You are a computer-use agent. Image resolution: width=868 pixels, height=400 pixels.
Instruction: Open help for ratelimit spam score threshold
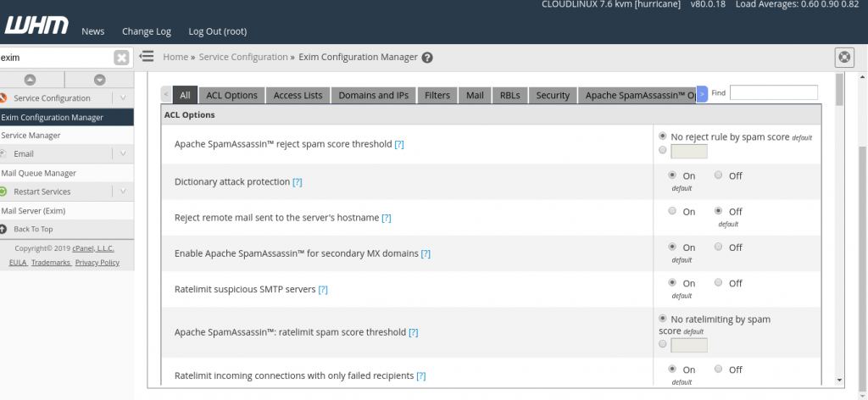(414, 332)
